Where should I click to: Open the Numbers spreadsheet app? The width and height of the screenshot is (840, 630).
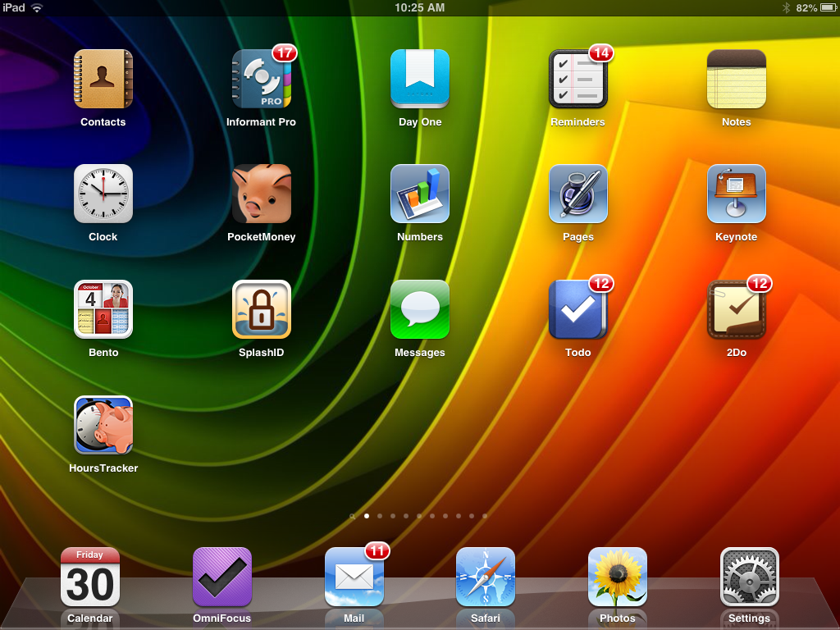click(420, 194)
